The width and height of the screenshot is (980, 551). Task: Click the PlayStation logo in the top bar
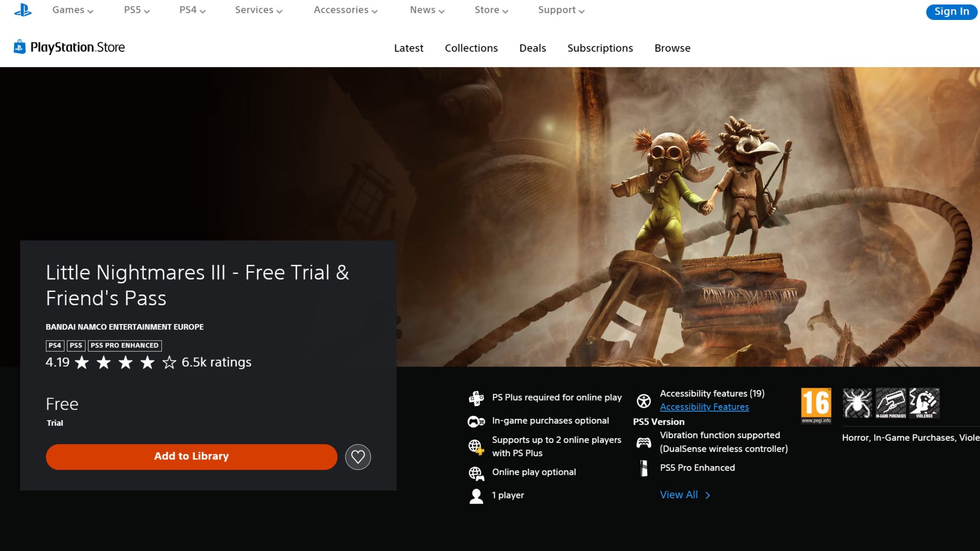(23, 10)
